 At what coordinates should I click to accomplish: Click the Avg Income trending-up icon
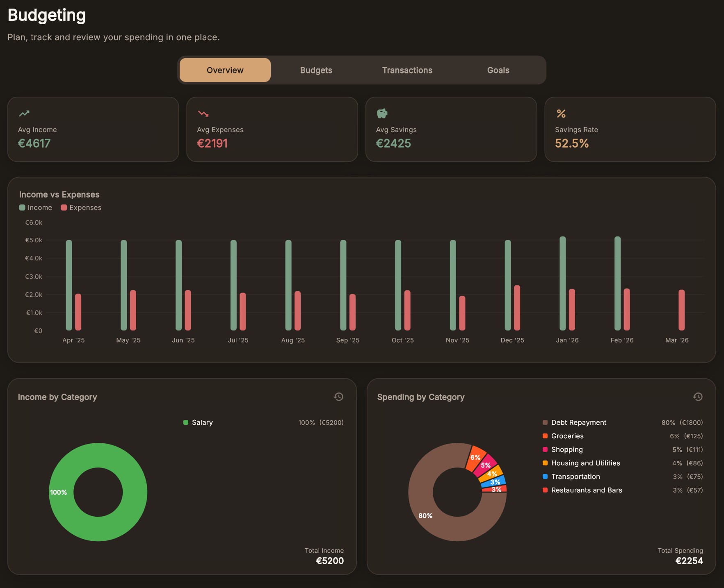(x=24, y=114)
